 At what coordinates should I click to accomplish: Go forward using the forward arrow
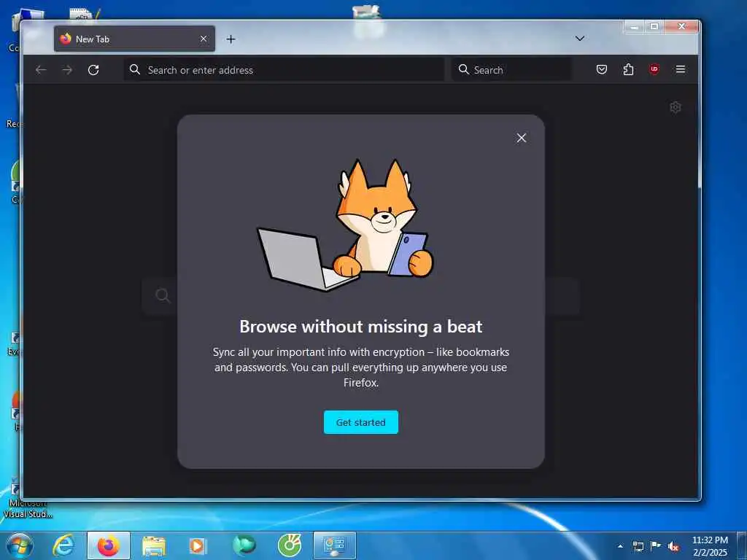click(67, 70)
